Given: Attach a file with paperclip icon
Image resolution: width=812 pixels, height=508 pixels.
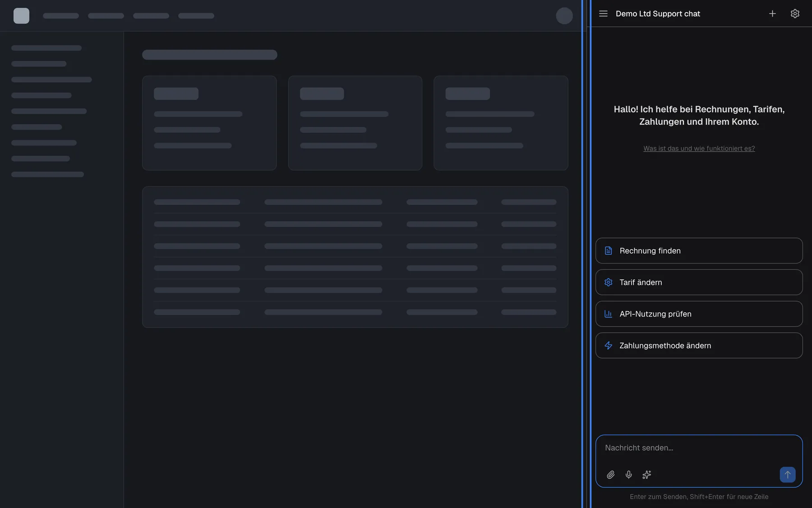Looking at the screenshot, I should pos(610,475).
